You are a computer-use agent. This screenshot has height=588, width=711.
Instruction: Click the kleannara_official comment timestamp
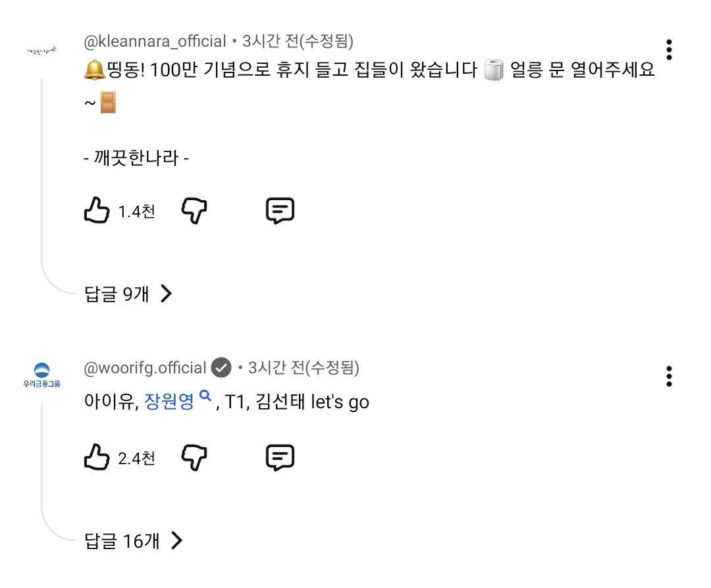click(x=298, y=41)
